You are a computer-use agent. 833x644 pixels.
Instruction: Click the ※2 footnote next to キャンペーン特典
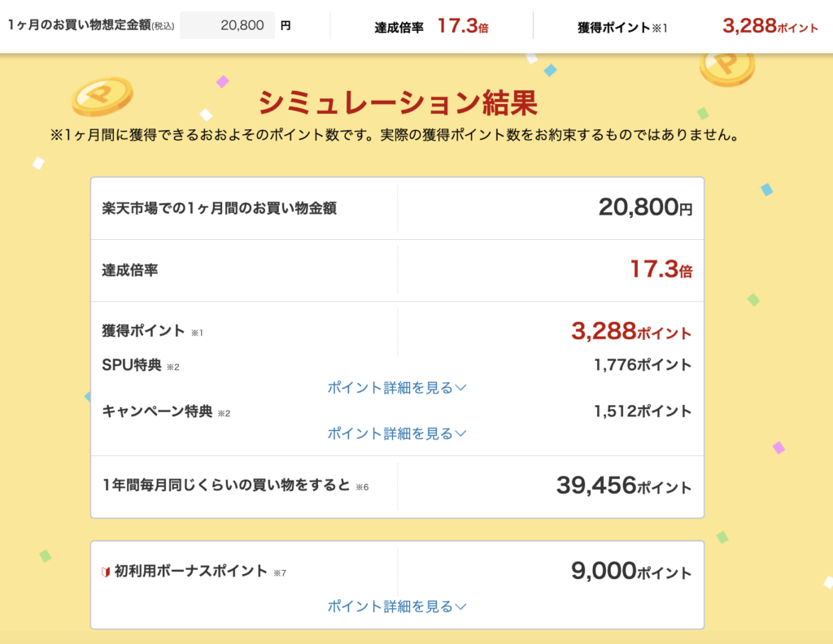tap(224, 413)
